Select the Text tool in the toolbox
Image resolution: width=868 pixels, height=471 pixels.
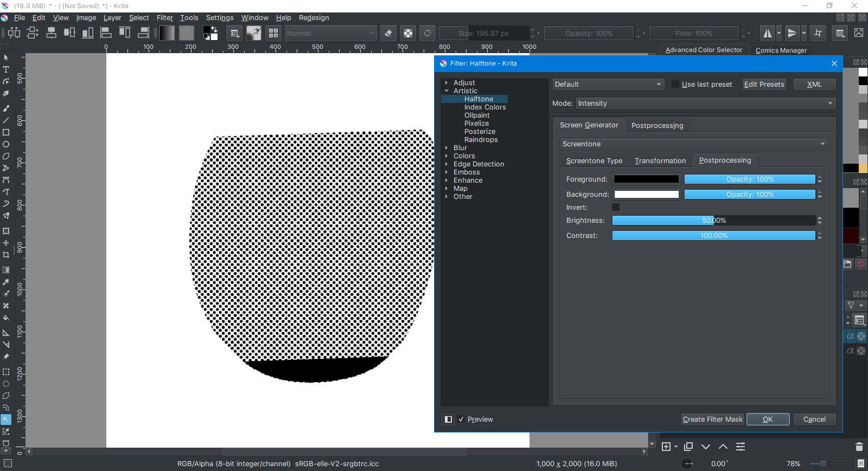[6, 69]
